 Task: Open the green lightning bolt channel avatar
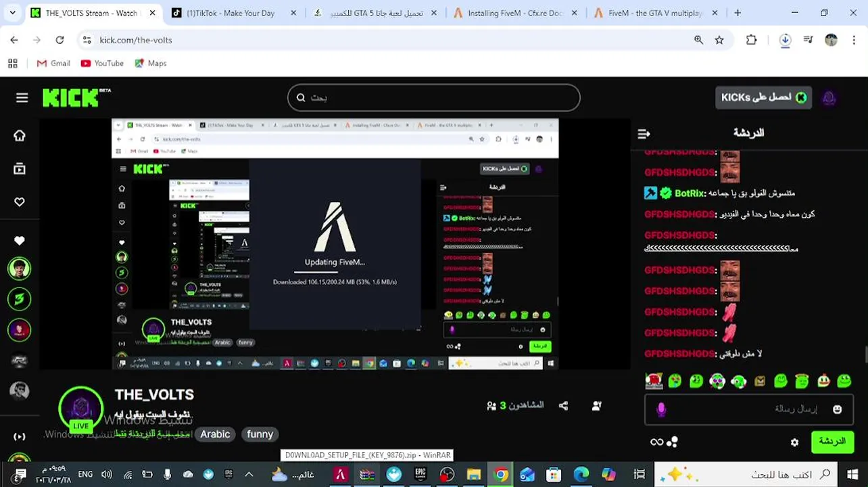(x=20, y=299)
